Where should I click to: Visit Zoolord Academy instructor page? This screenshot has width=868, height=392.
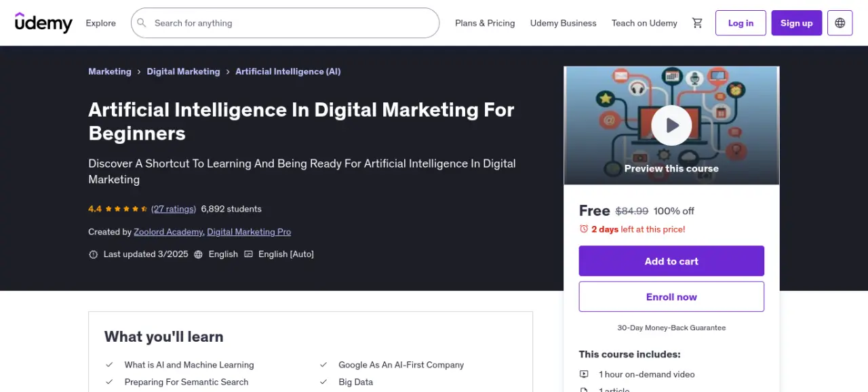click(x=168, y=232)
